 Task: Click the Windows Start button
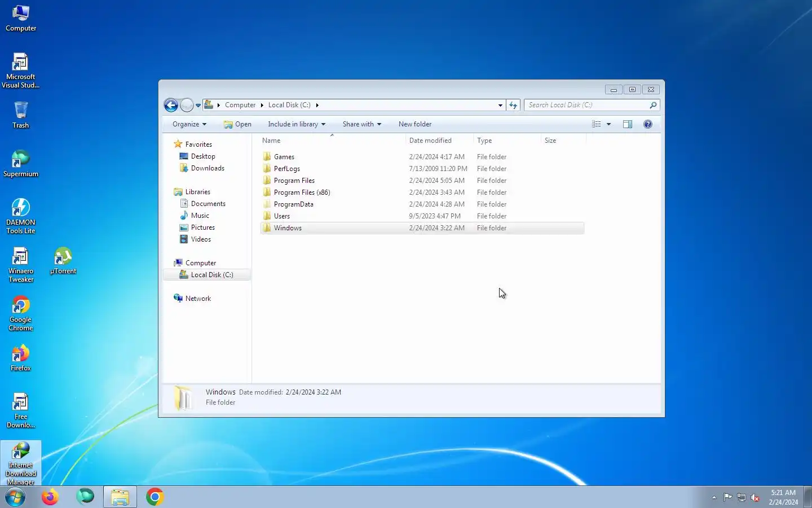tap(16, 497)
